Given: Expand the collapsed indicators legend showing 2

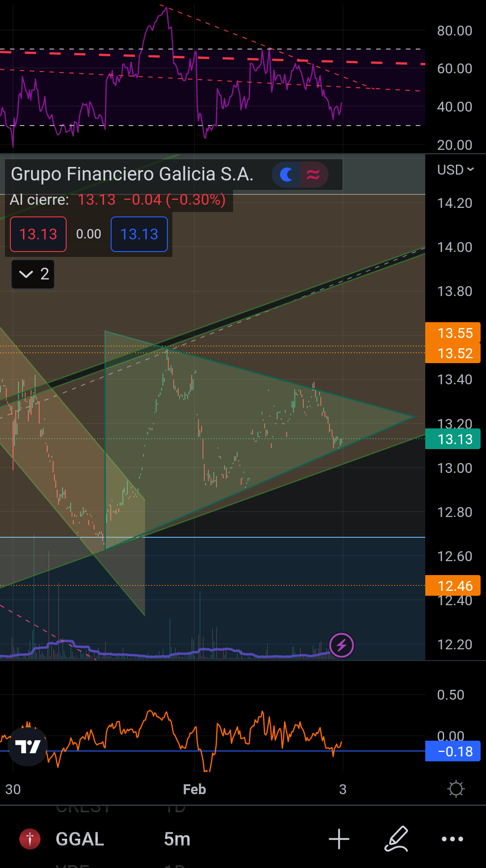Looking at the screenshot, I should (x=33, y=274).
